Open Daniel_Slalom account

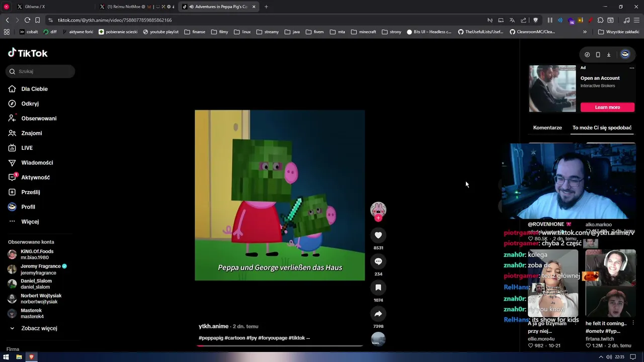pos(30,284)
